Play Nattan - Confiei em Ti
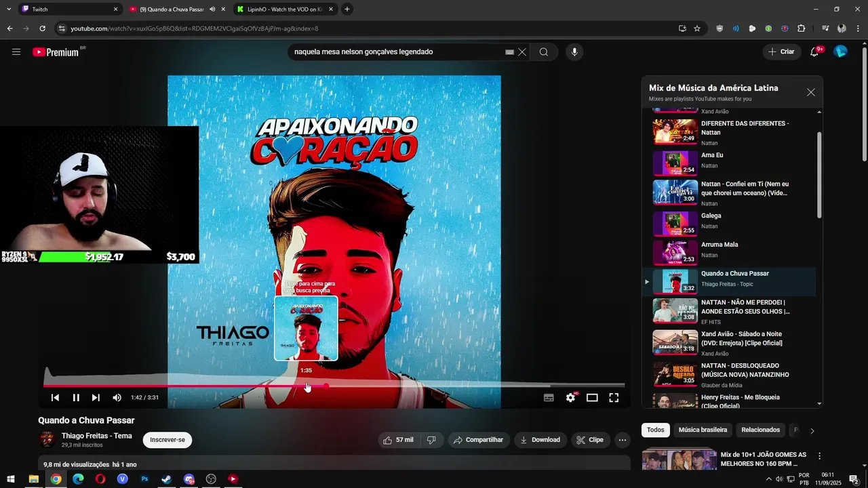The width and height of the screenshot is (868, 488). [x=729, y=193]
